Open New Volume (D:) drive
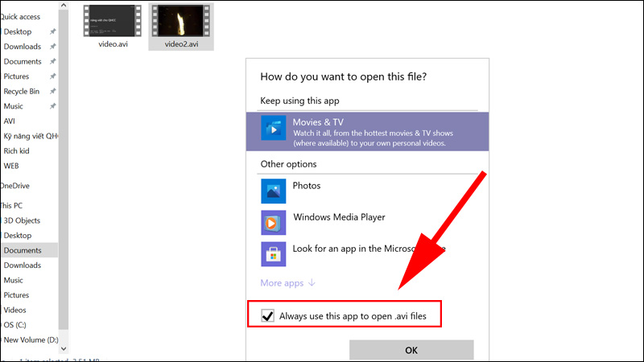Image resolution: width=644 pixels, height=362 pixels. coord(31,339)
